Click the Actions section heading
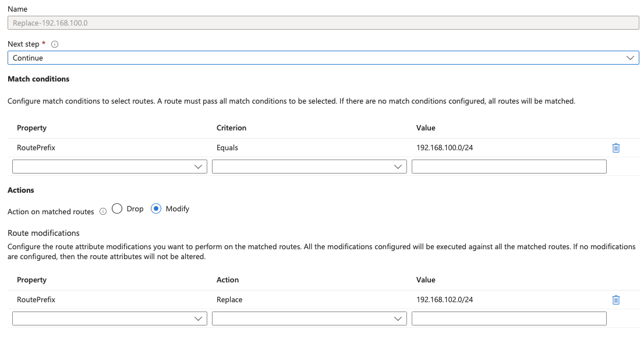644x361 pixels. 20,190
